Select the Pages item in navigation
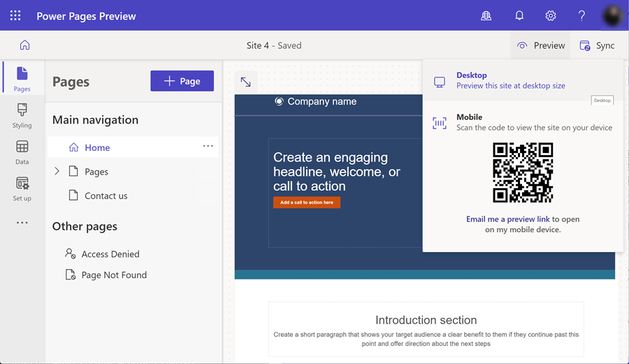Viewport: 629px width, 364px height. tap(96, 172)
